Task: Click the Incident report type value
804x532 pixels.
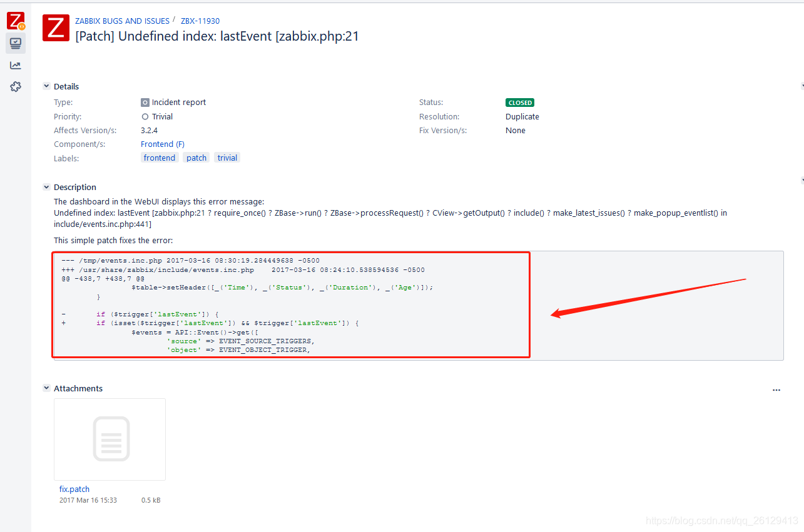Action: coord(179,103)
